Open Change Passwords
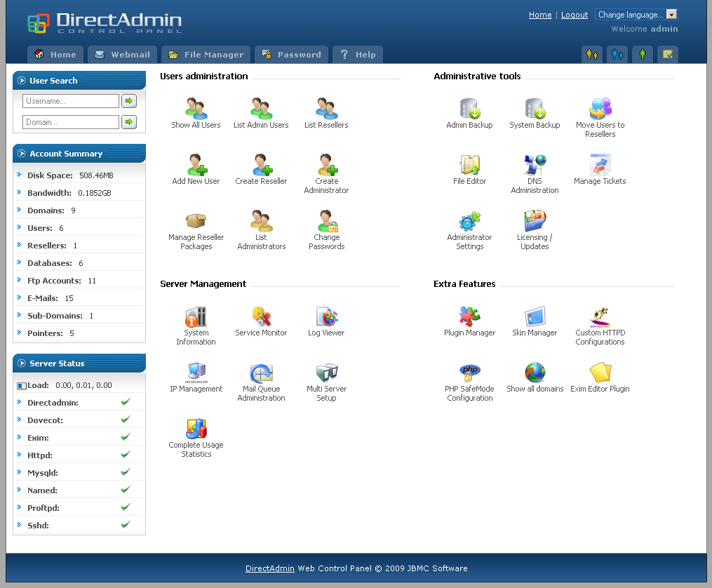 (x=326, y=230)
